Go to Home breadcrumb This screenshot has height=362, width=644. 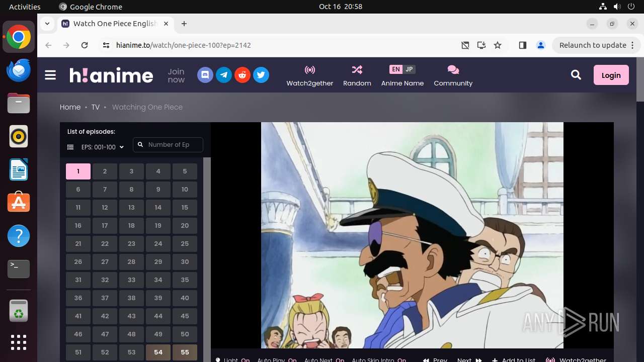pos(70,107)
